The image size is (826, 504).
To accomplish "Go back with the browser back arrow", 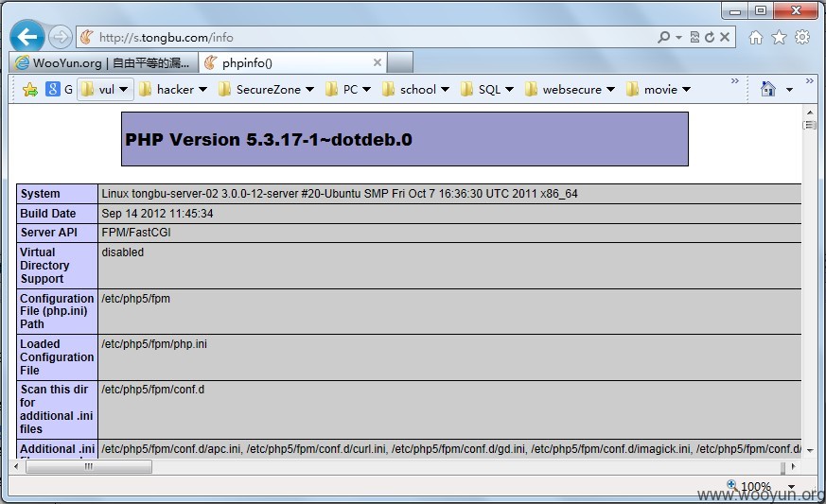I will (26, 37).
